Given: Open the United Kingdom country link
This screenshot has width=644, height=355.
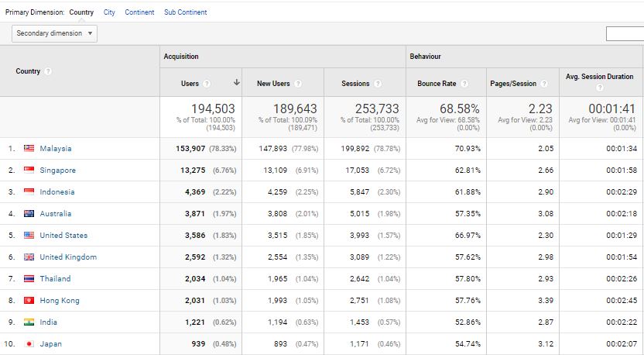Looking at the screenshot, I should [68, 257].
